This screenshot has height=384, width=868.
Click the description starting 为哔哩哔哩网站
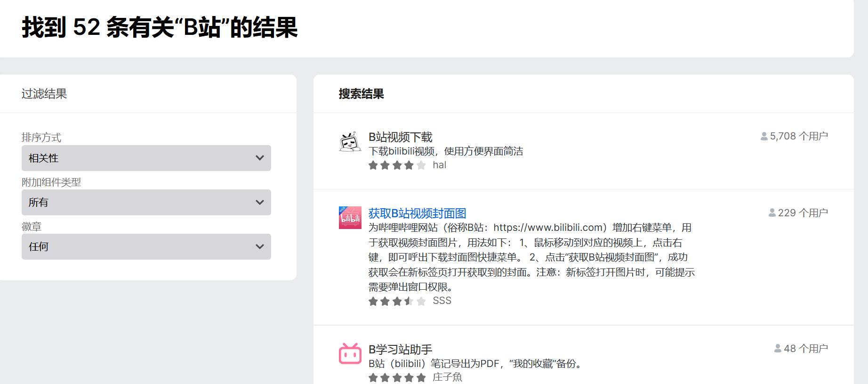(531, 257)
